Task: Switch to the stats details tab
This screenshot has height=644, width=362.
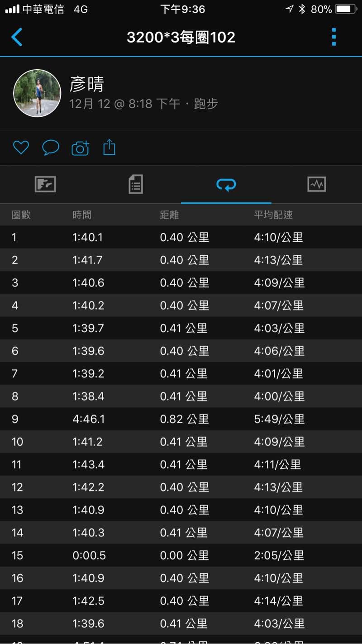Action: pyautogui.click(x=136, y=185)
